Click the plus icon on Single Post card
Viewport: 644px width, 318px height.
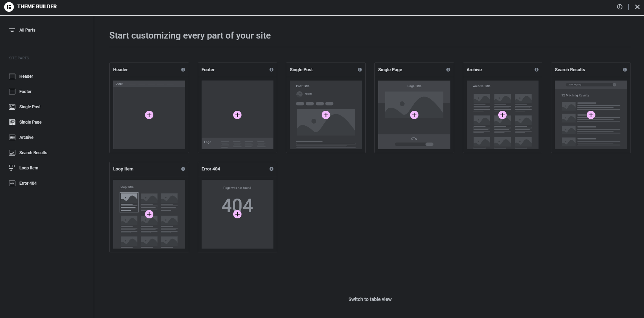[326, 115]
